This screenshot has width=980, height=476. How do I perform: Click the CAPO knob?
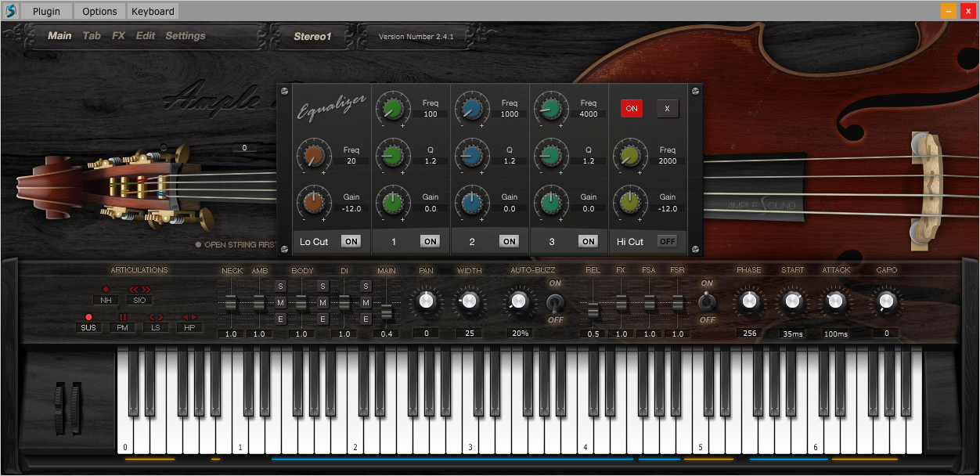[x=886, y=301]
